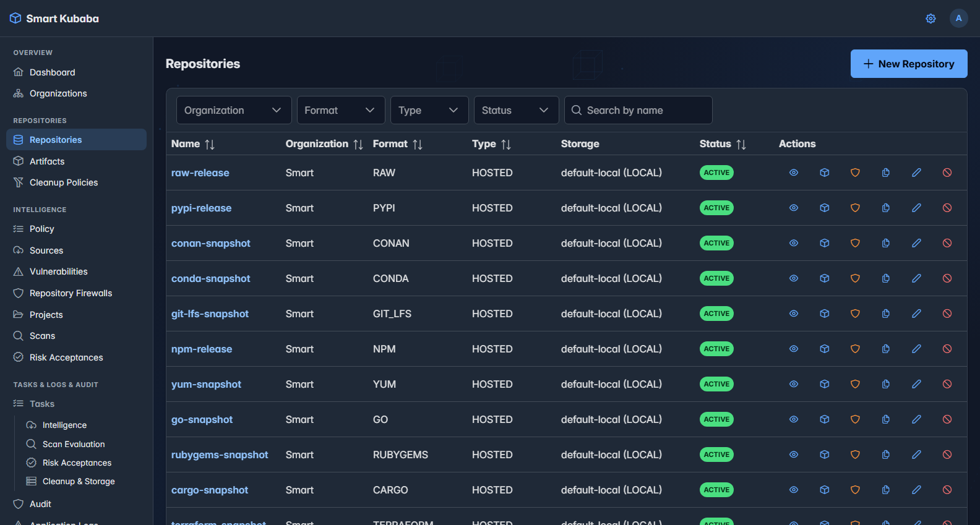Screen dimensions: 980x525
Task: Open artifacts cube icon for cargo-snapshot
Action: [x=825, y=490]
